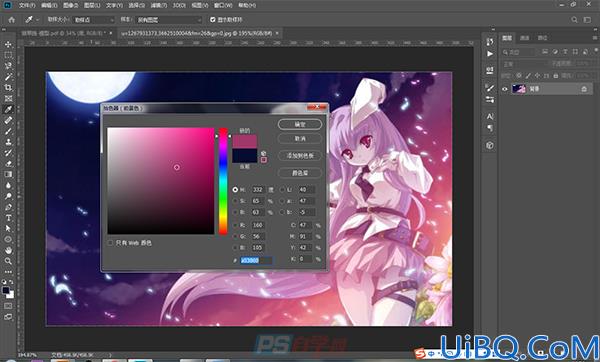Open the 滤镜(T) Filter menu
The image size is (600, 362).
pyautogui.click(x=158, y=5)
